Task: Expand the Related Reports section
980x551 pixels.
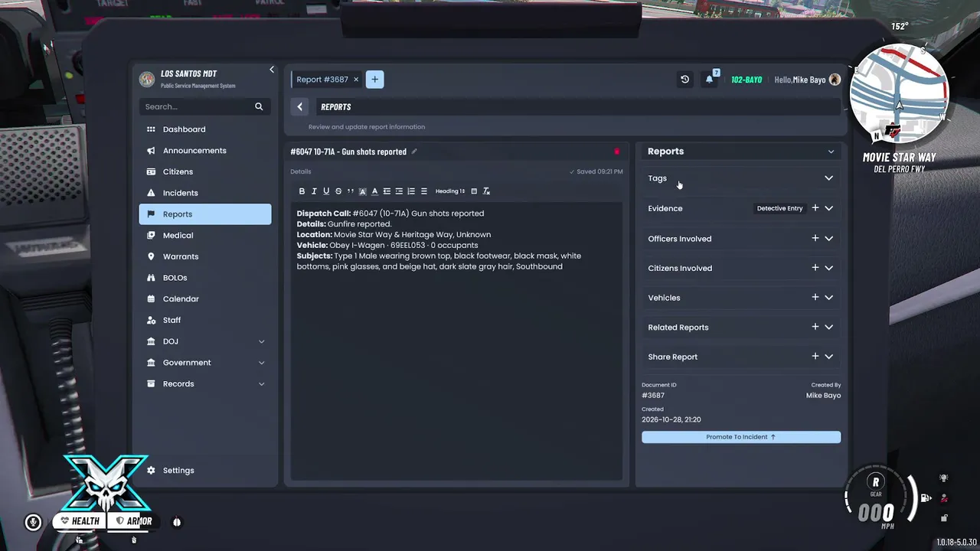Action: (828, 327)
